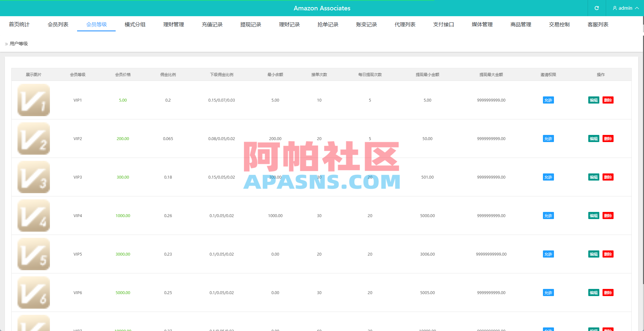
Task: Toggle 允许 invite permission for VIP5
Action: click(x=548, y=254)
